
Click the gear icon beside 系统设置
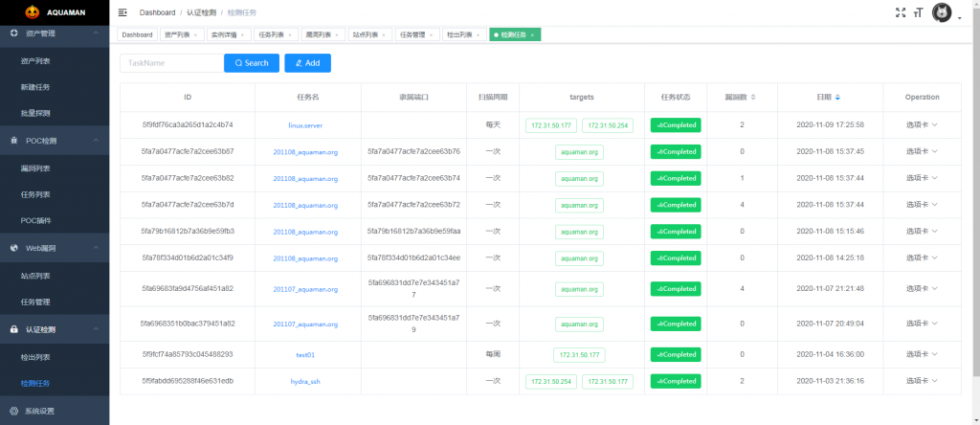point(14,412)
